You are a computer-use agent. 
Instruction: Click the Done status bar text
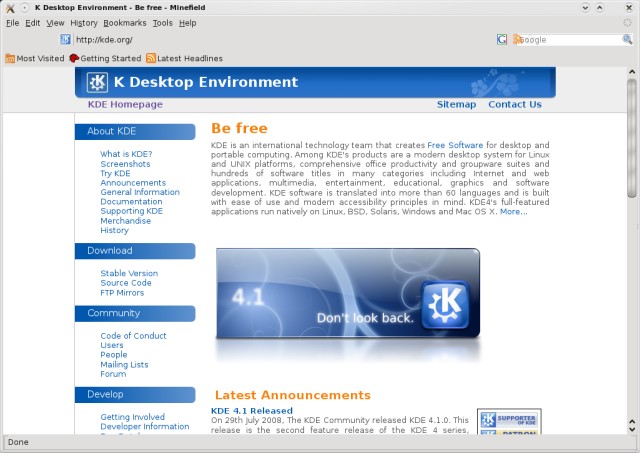tap(18, 442)
